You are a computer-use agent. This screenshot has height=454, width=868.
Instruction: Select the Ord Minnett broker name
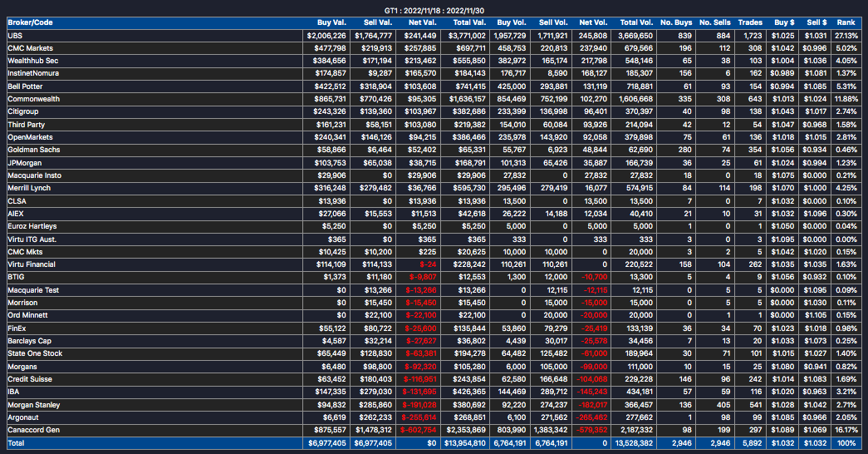[x=27, y=315]
